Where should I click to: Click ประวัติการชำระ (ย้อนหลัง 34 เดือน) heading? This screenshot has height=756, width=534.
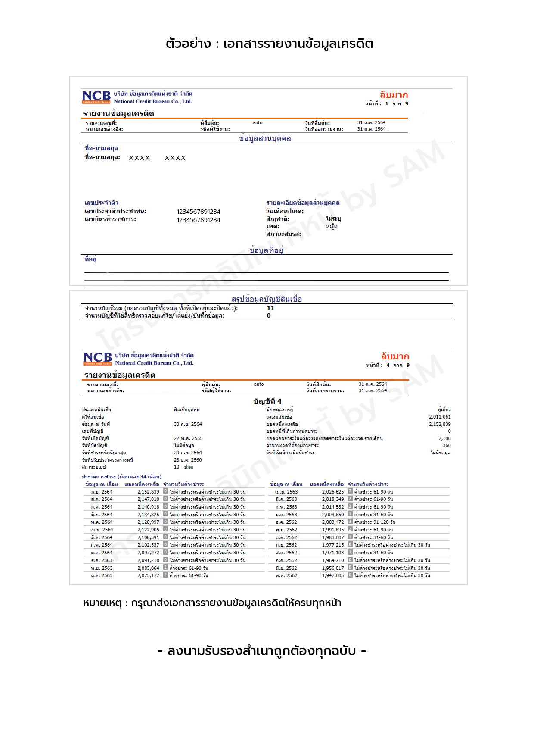click(x=122, y=477)
